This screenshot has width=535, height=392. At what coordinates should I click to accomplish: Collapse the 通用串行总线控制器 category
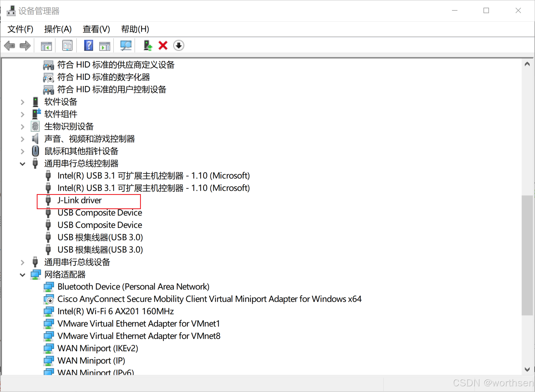pos(22,164)
